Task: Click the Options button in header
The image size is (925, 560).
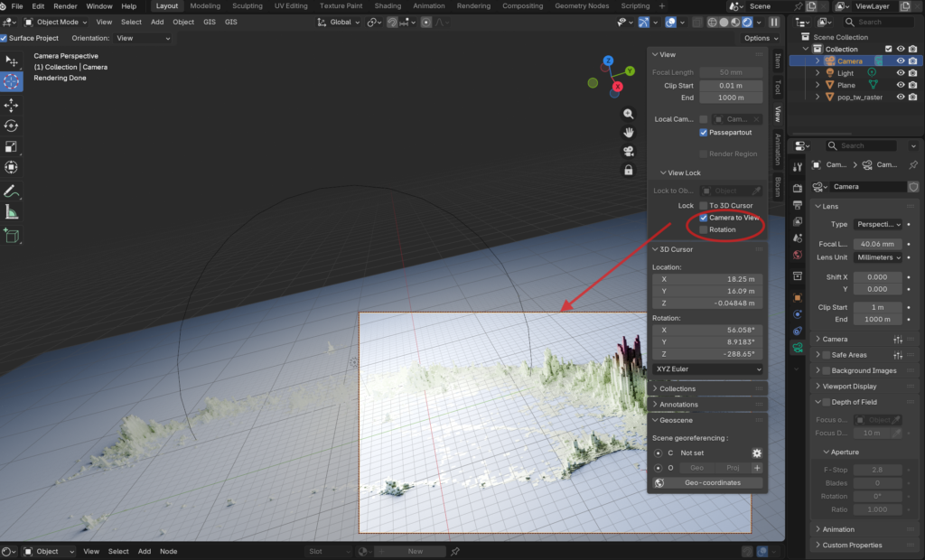Action: click(761, 38)
